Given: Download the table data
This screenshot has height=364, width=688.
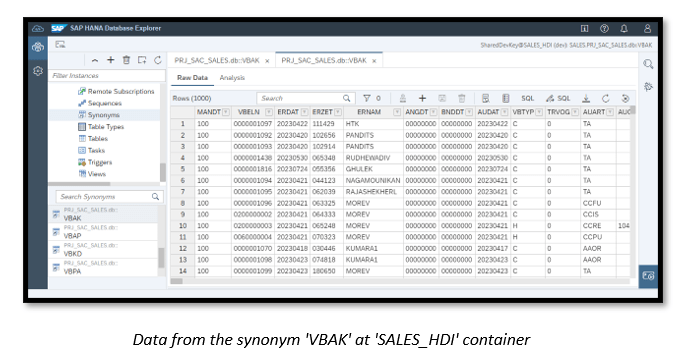Looking at the screenshot, I should [586, 98].
